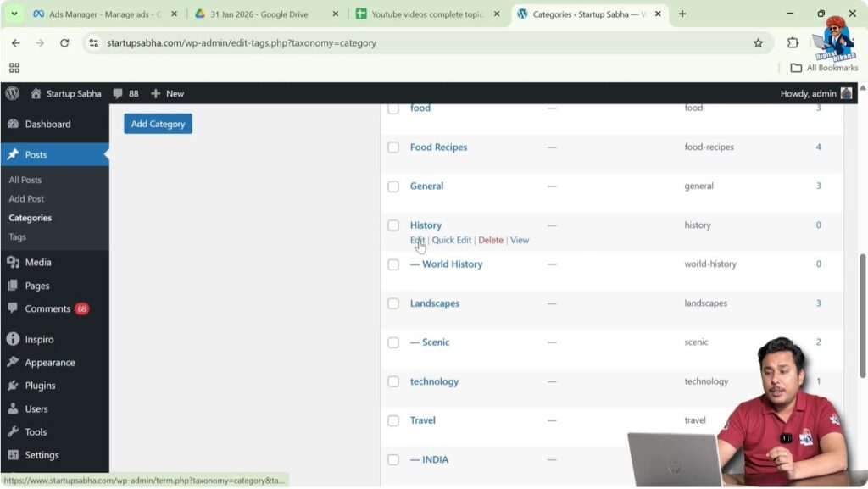
Task: Click Edit under History
Action: [x=417, y=240]
